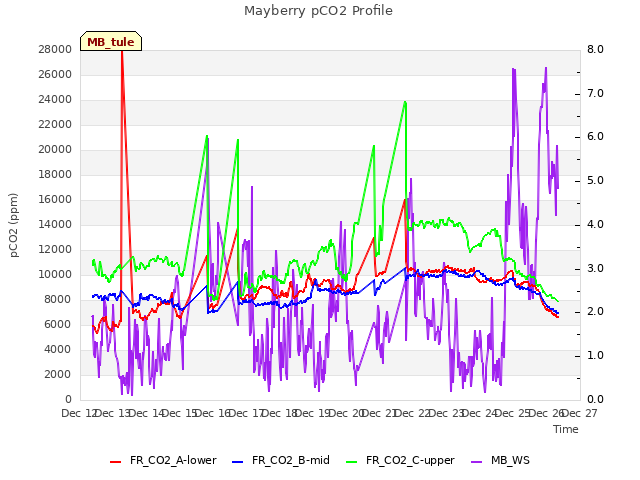Select the FR_CO2_C-upper legend entry
This screenshot has height=480, width=640.
point(400,460)
